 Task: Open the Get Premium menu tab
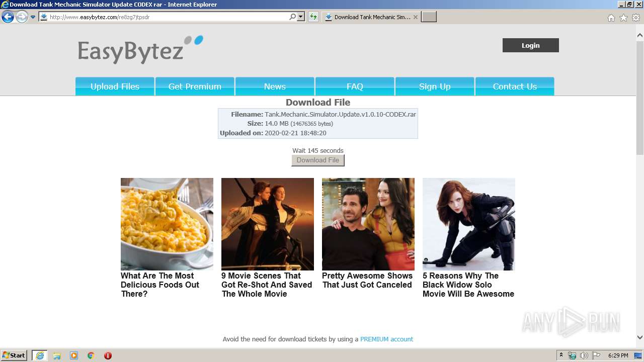coord(195,86)
